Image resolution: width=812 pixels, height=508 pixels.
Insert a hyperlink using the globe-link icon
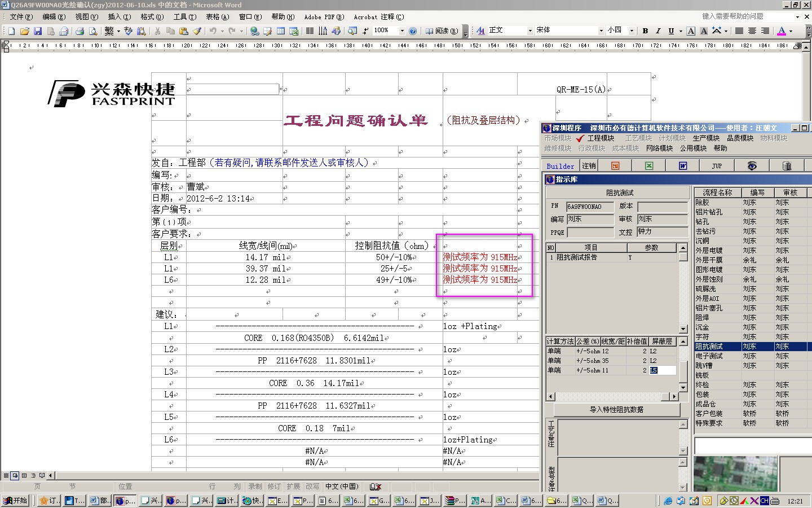[254, 31]
